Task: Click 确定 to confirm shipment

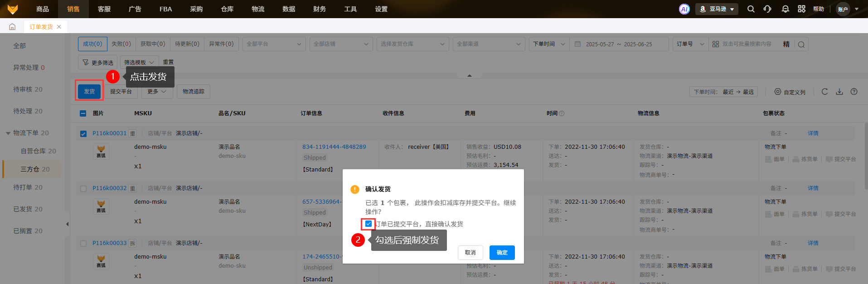Action: click(x=502, y=253)
